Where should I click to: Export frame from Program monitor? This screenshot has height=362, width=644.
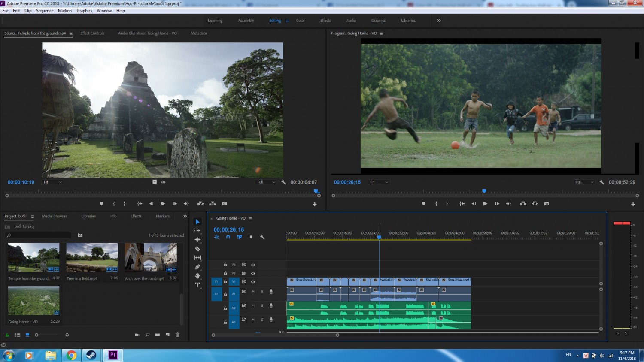[x=547, y=204]
